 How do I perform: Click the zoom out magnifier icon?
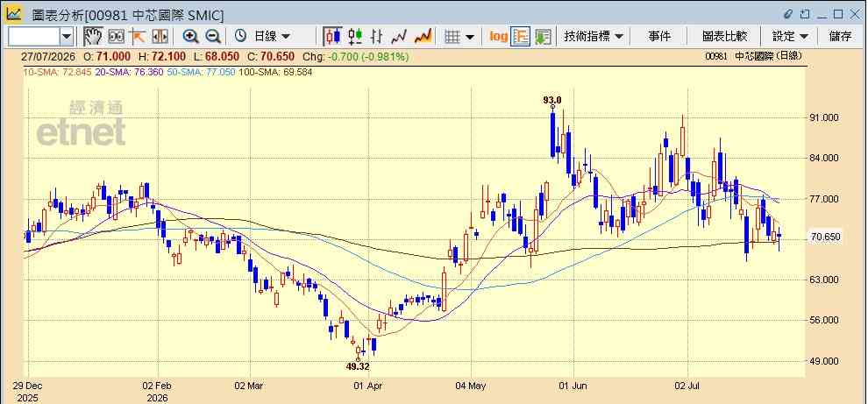213,37
